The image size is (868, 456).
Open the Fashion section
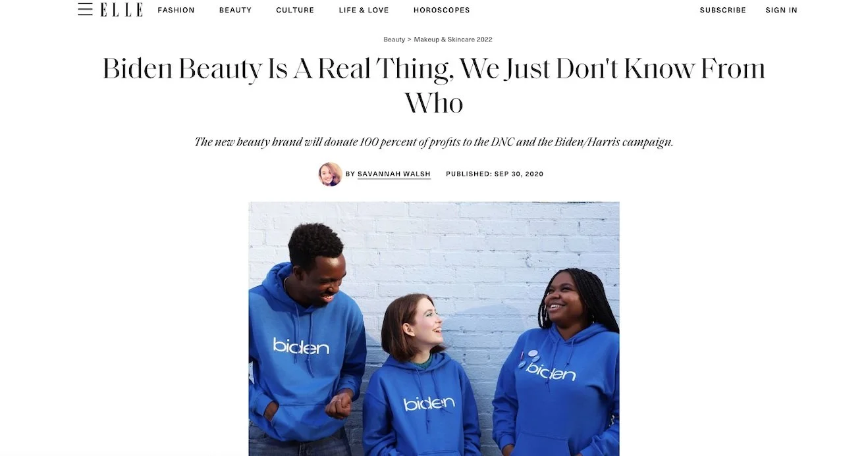tap(176, 10)
